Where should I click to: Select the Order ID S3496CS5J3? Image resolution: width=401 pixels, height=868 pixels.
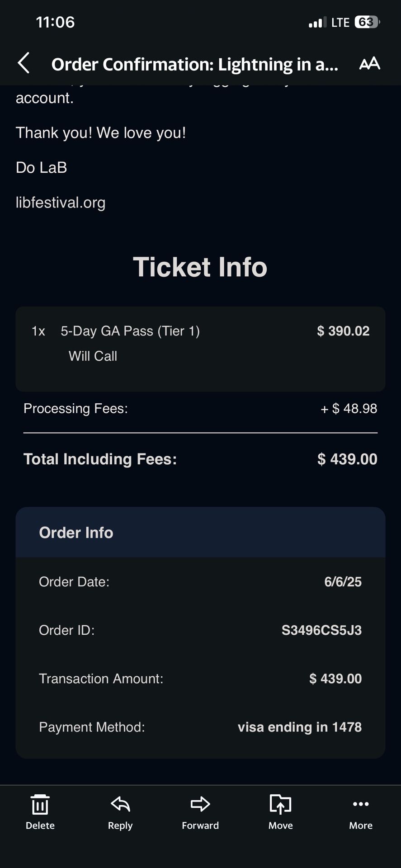[x=321, y=630]
